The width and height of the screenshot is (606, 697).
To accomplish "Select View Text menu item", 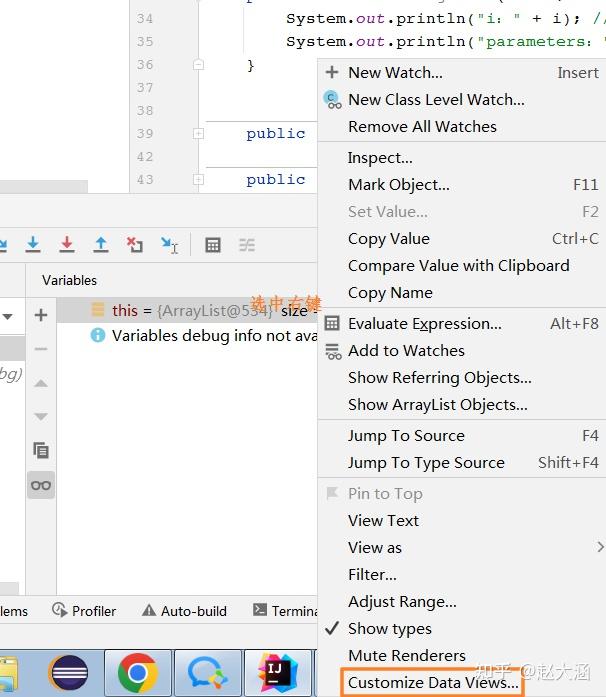I will (x=462, y=521).
